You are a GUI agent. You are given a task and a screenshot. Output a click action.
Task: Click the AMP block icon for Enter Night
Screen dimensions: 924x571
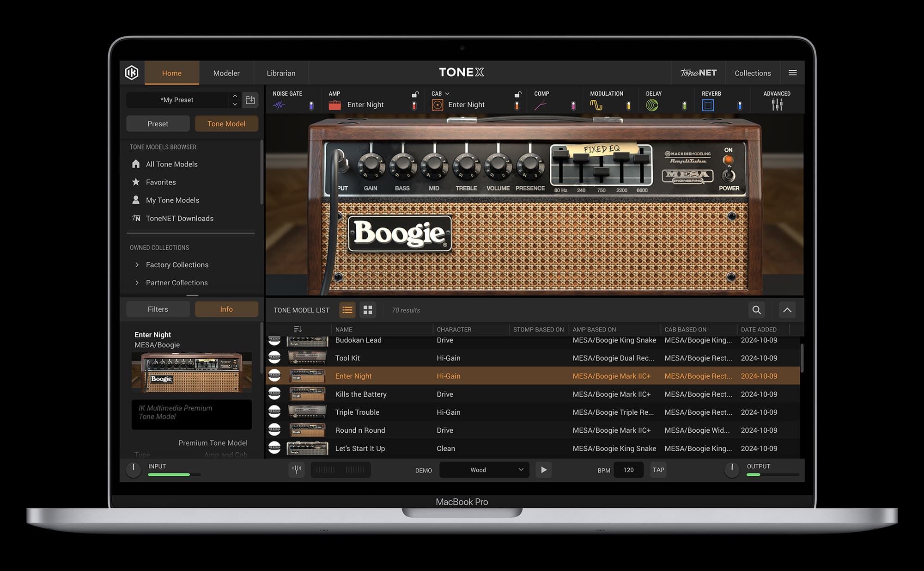pos(335,104)
